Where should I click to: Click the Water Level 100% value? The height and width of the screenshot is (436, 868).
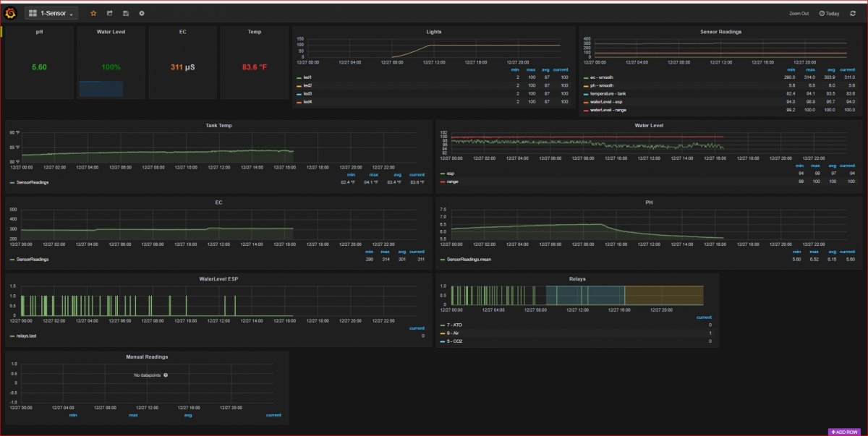111,67
